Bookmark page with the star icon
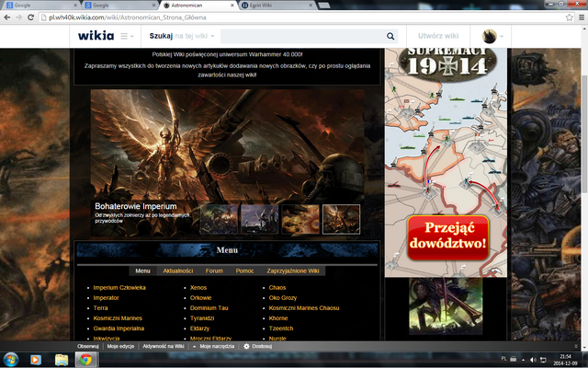588x368 pixels. coord(570,17)
